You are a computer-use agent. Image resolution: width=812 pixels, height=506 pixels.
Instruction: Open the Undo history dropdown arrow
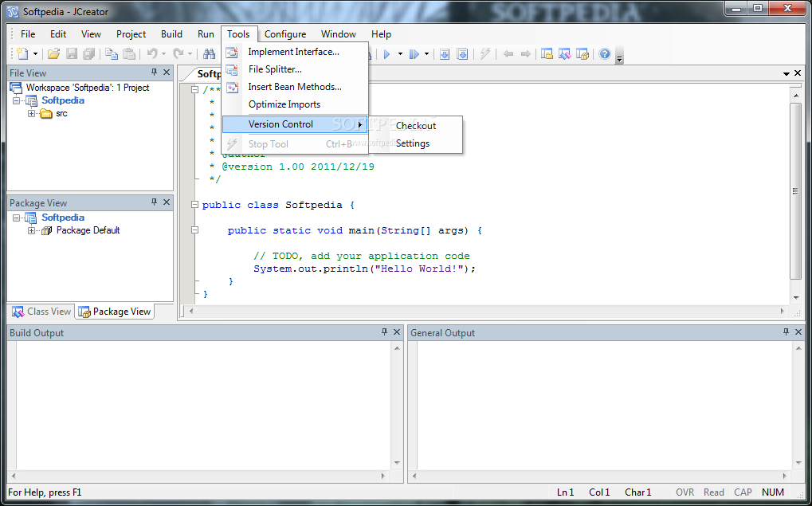pos(163,54)
